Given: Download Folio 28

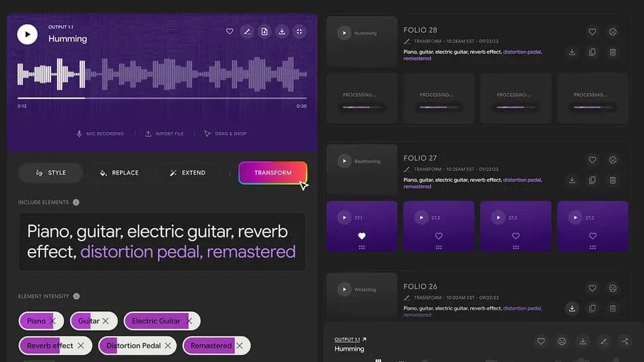Looking at the screenshot, I should pyautogui.click(x=572, y=52).
